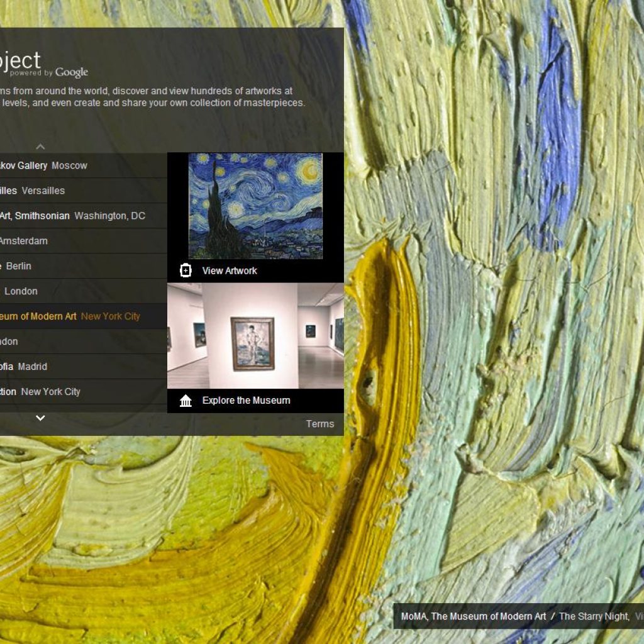Move the museum list down with the down chevron
The image size is (644, 644).
(40, 418)
